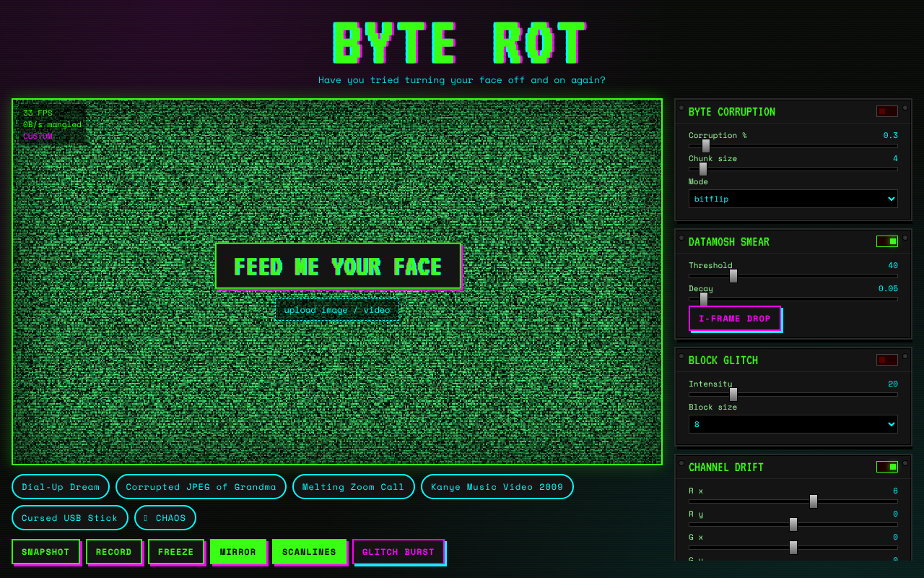Activate the CHAOS preset
Image resolution: width=924 pixels, height=578 pixels.
[165, 518]
